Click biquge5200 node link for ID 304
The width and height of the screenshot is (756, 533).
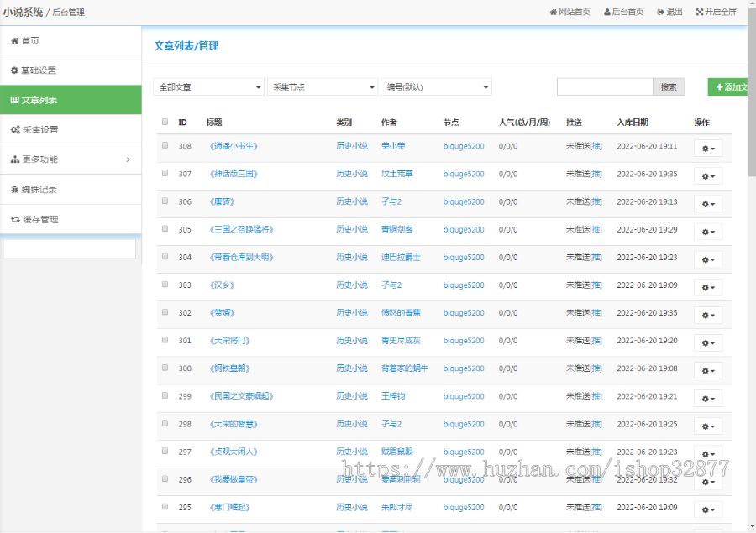(x=464, y=258)
